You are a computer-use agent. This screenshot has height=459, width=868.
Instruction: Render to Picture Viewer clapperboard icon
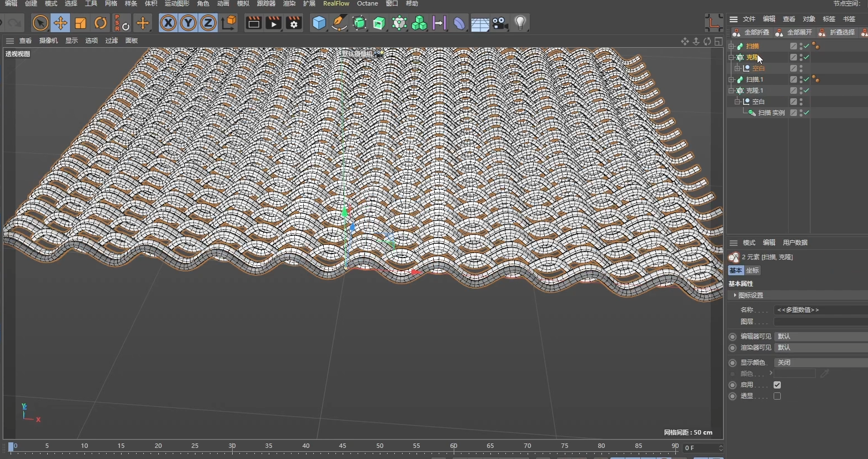pos(274,23)
